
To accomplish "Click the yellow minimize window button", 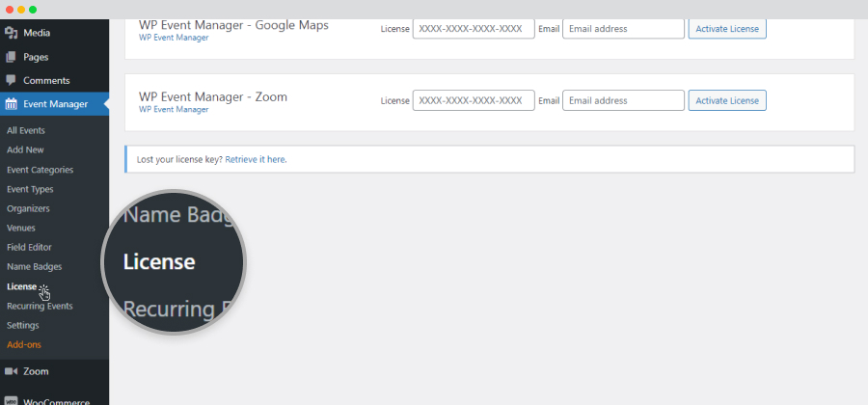I will tap(21, 10).
